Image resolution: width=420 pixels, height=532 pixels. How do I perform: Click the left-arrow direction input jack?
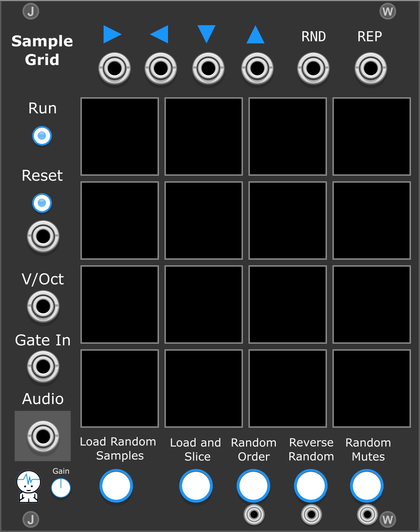pyautogui.click(x=161, y=69)
